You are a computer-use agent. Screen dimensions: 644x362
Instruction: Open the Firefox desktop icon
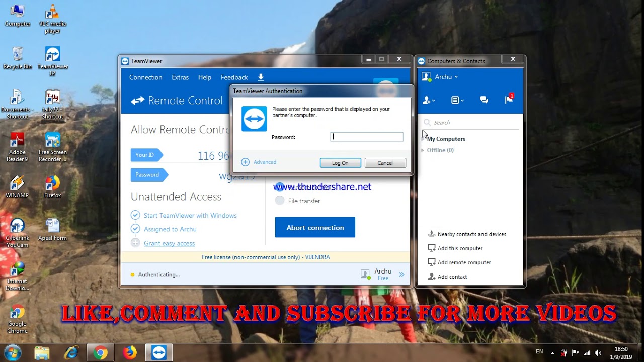(52, 186)
